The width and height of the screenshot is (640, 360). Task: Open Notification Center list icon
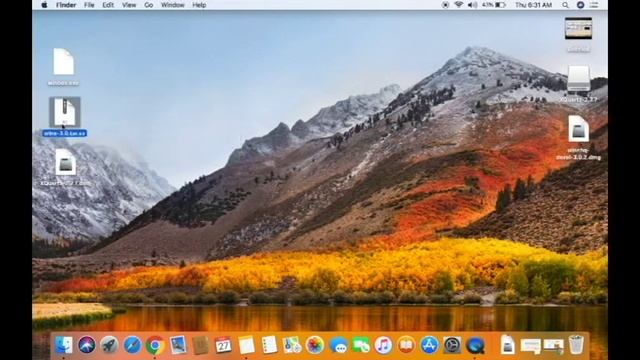tap(594, 5)
